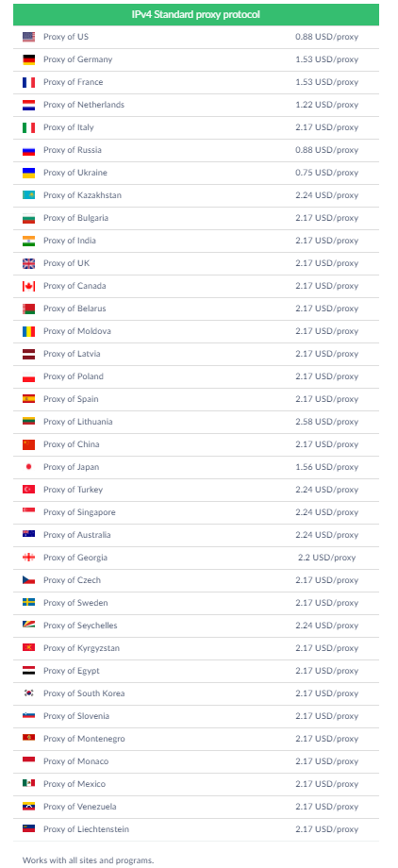Viewport: 398px width, 868px height.
Task: Click the Seychelles flag icon
Action: (x=29, y=626)
